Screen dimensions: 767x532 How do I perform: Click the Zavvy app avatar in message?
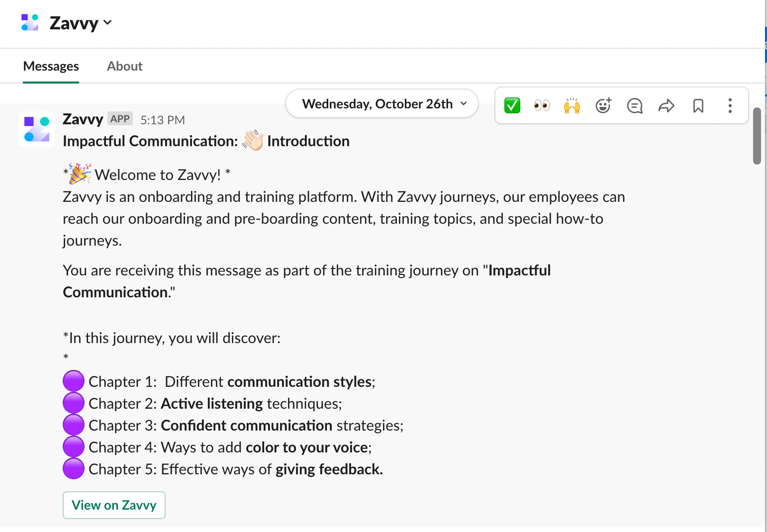click(x=37, y=129)
